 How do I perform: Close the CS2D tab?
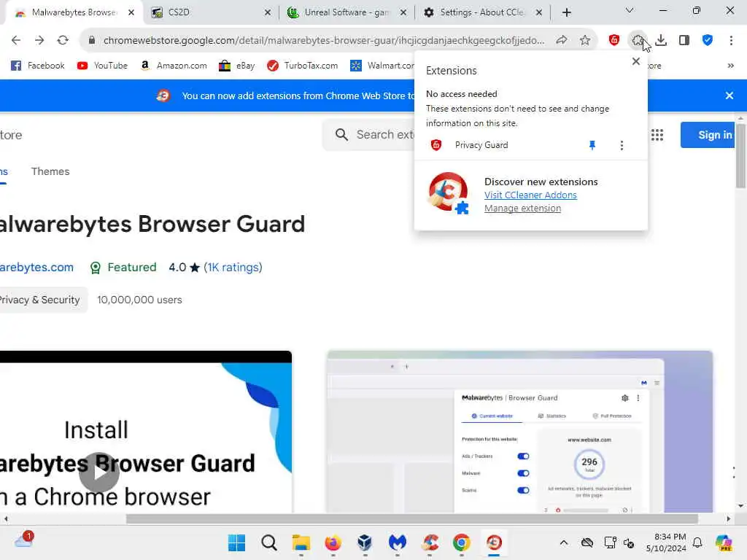click(x=268, y=12)
